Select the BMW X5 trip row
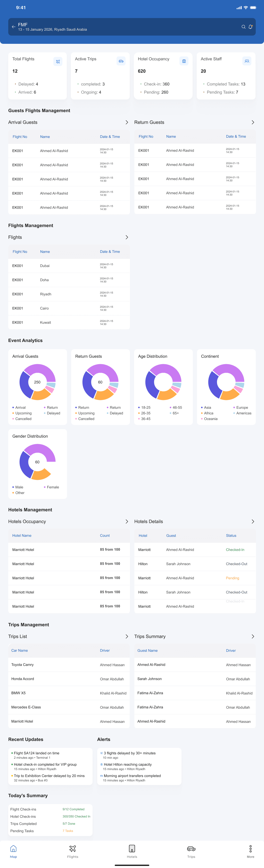This screenshot has height=868, width=264. [x=69, y=693]
